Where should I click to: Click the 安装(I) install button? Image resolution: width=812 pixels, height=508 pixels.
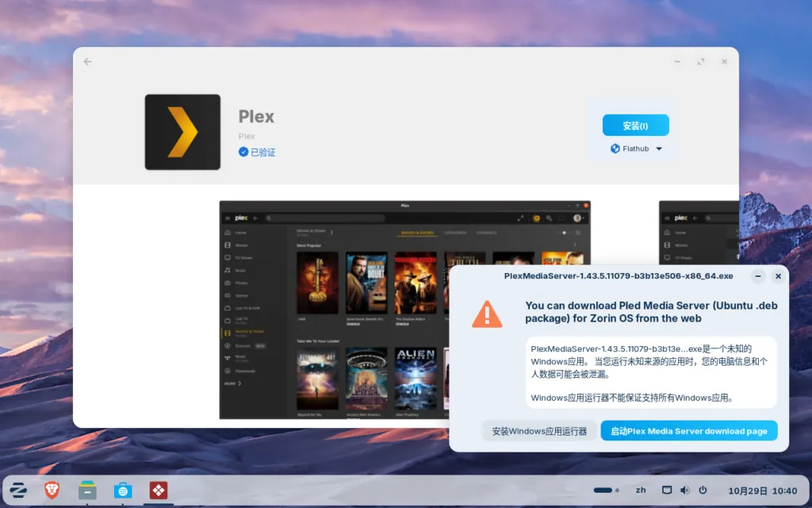coord(635,125)
